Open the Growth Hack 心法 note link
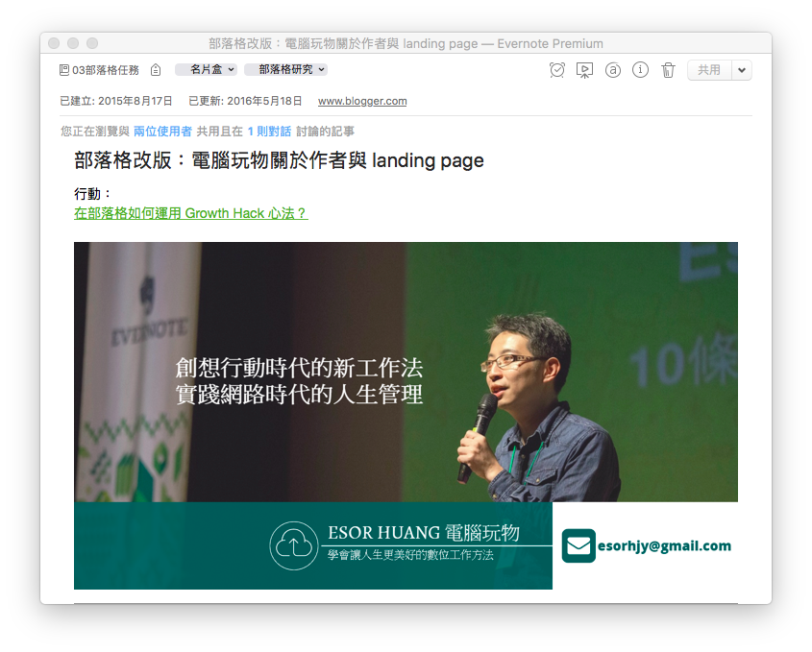Image resolution: width=812 pixels, height=652 pixels. pos(190,213)
